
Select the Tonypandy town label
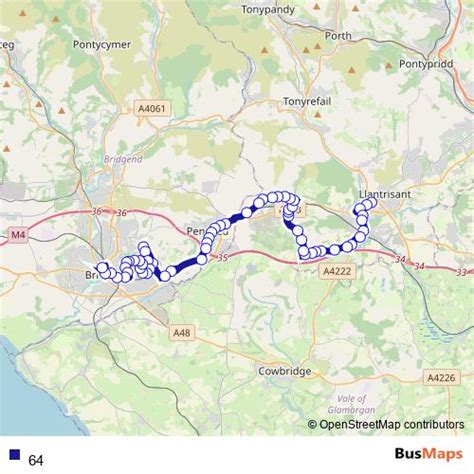tap(268, 10)
